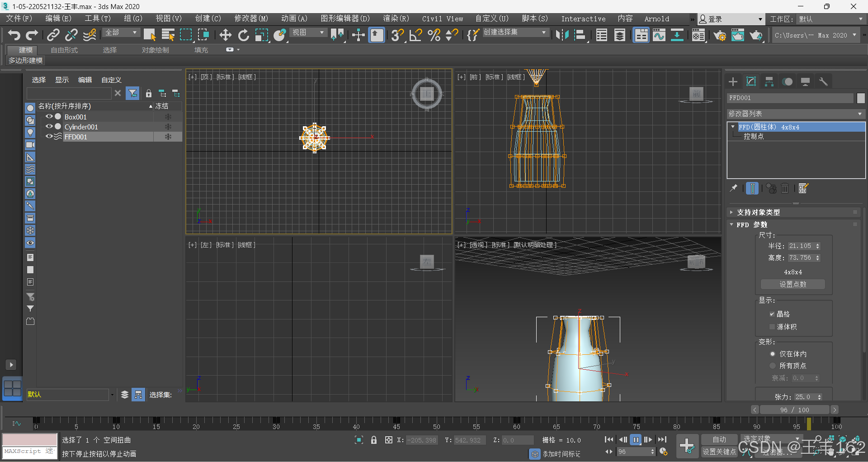The width and height of the screenshot is (868, 462).
Task: Open the 渲染(R) menu
Action: (x=396, y=19)
